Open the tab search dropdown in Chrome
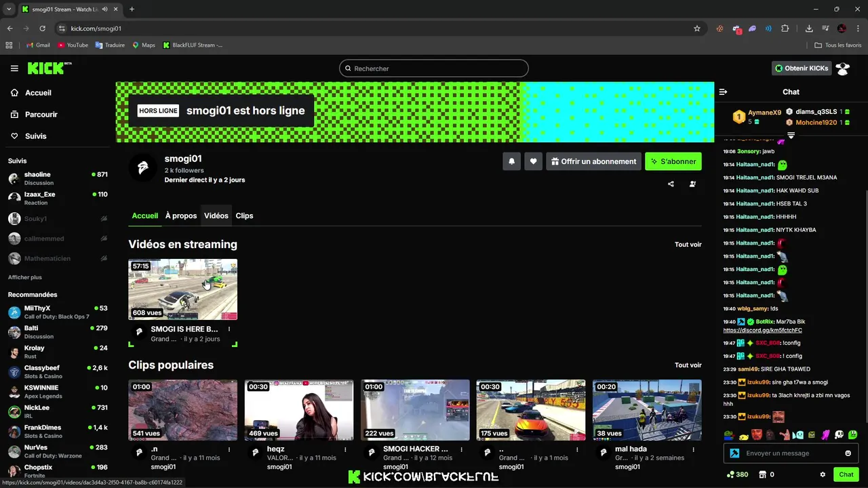Viewport: 868px width, 488px height. click(x=9, y=9)
